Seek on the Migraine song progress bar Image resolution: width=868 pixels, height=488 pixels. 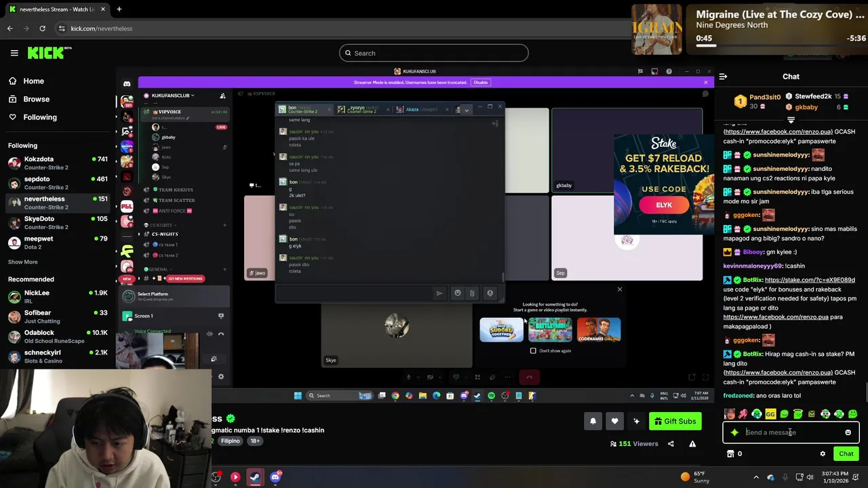point(781,46)
